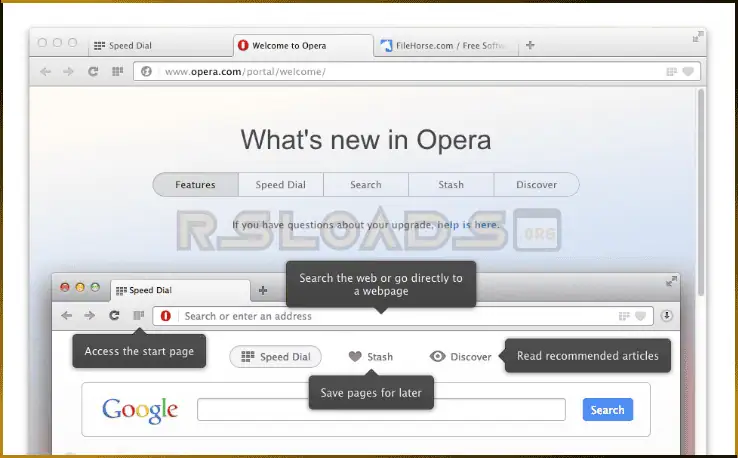Select the inner window's Speed Dial tab
The image size is (738, 458).
(x=180, y=290)
